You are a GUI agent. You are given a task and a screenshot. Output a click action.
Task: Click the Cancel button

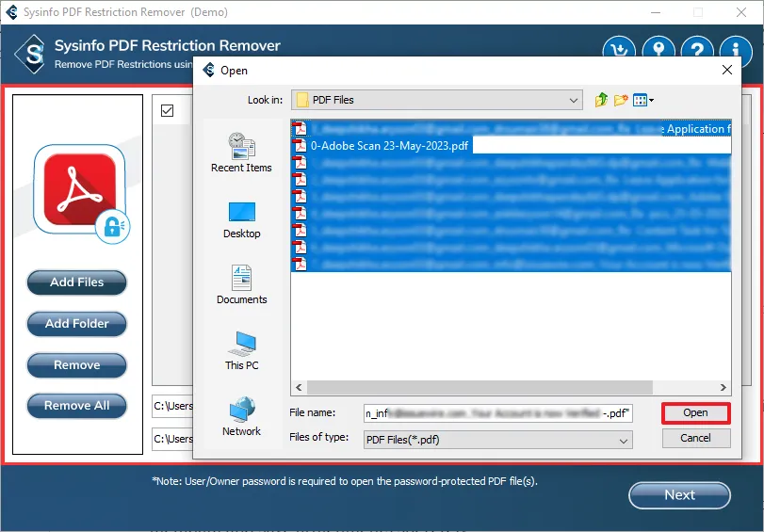695,438
